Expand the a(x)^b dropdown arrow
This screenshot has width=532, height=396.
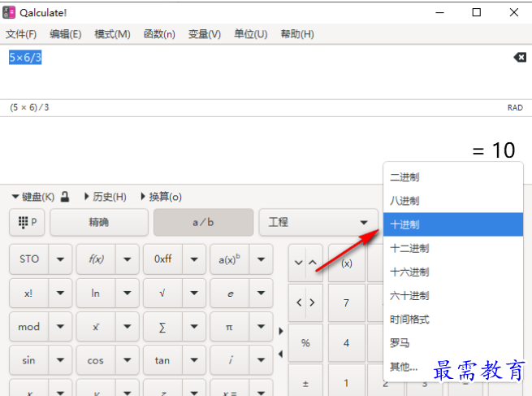[261, 259]
